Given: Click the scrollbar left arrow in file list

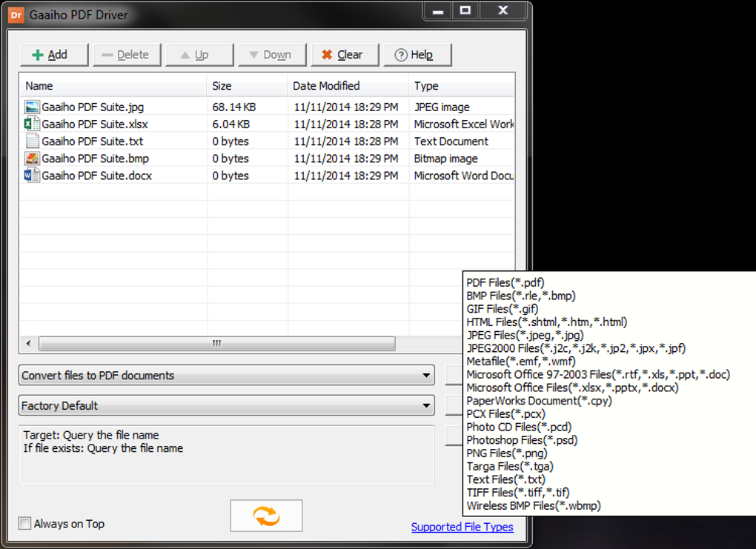Looking at the screenshot, I should (x=28, y=344).
